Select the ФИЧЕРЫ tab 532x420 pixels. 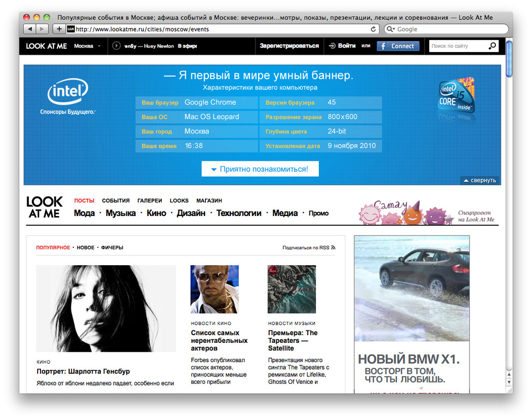pyautogui.click(x=112, y=248)
